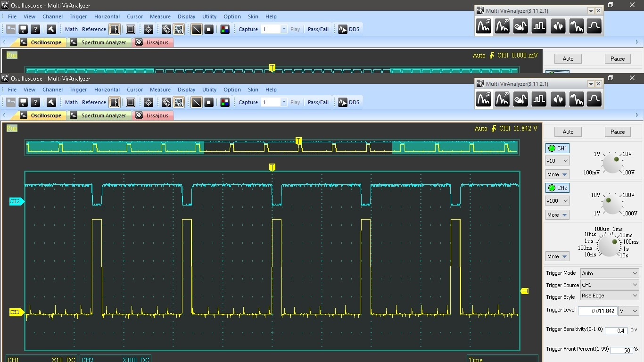This screenshot has width=644, height=362.
Task: Click the Trigger Front Percent value field
Action: point(621,350)
